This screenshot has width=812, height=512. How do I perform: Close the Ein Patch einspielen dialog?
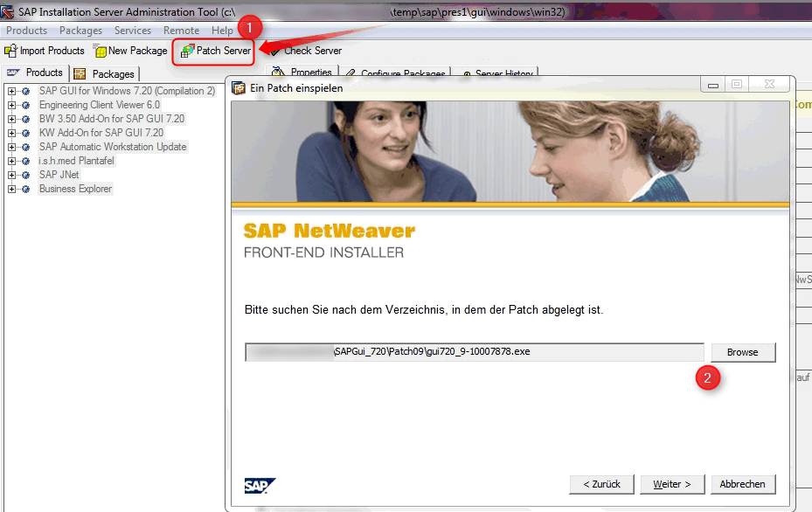pos(770,85)
